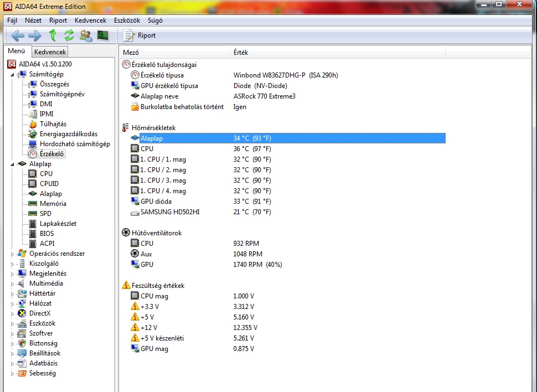Click the BIOS chip icon

33,234
